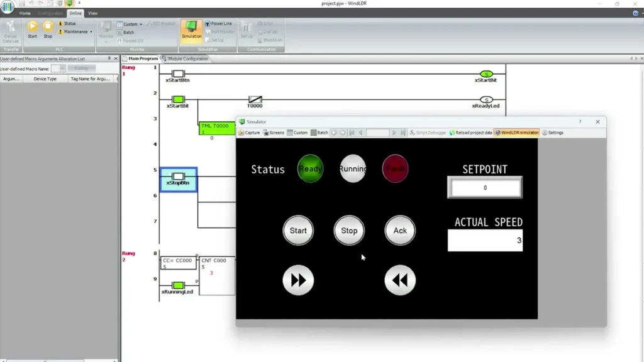
Task: Open the help icon at top right
Action: tap(635, 13)
